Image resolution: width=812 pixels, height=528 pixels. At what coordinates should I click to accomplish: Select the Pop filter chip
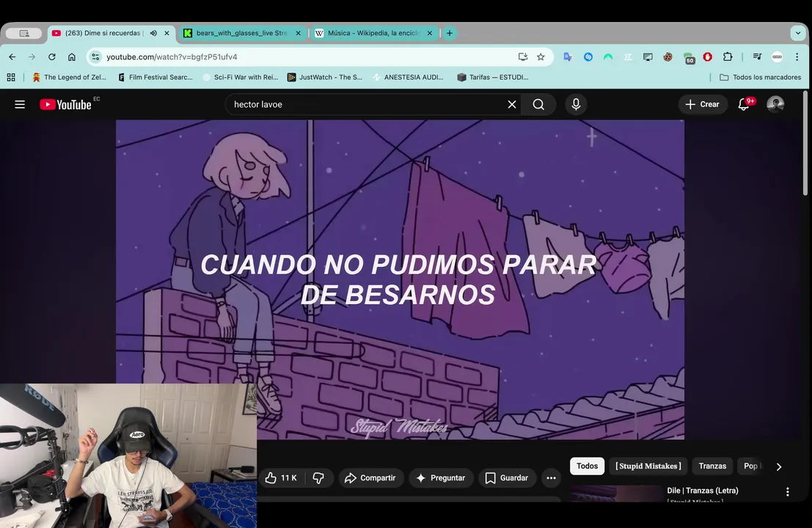click(752, 466)
